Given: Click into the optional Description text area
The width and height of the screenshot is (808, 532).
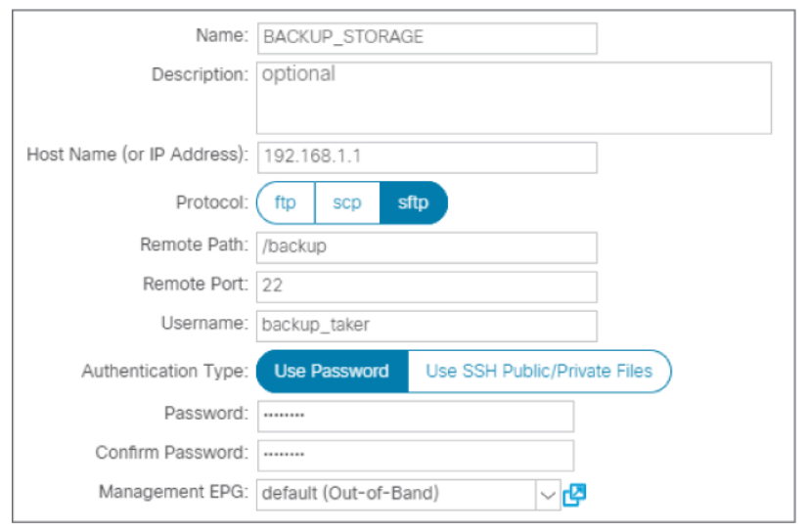Looking at the screenshot, I should pyautogui.click(x=514, y=98).
